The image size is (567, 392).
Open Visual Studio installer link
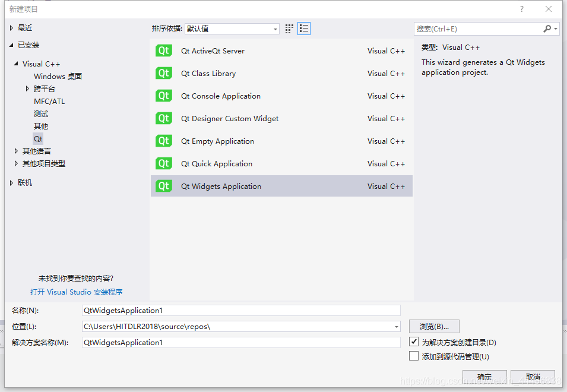click(x=77, y=292)
